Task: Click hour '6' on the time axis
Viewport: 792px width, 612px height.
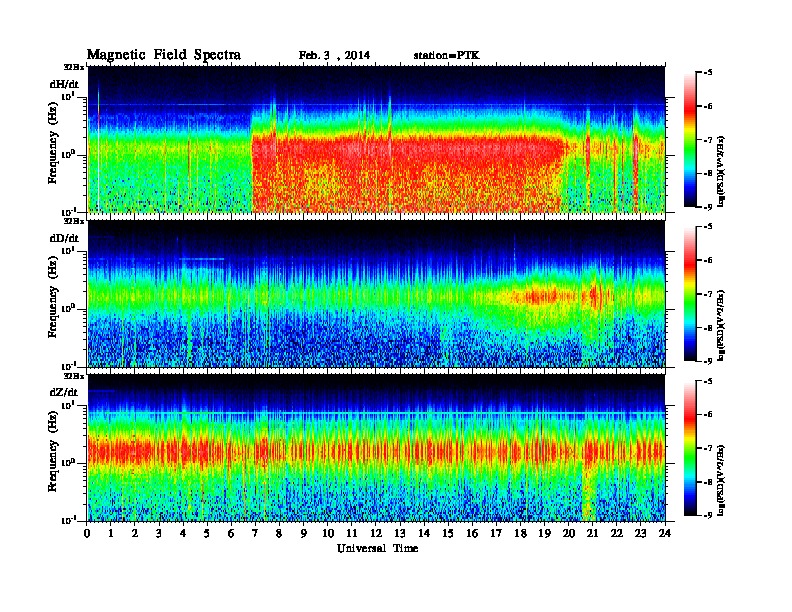Action: click(x=231, y=533)
